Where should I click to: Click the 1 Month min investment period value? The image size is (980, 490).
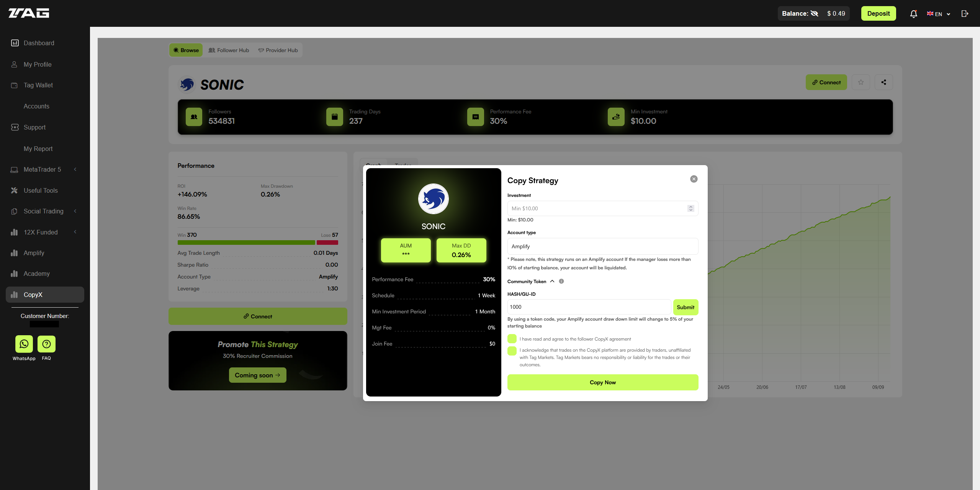point(484,311)
